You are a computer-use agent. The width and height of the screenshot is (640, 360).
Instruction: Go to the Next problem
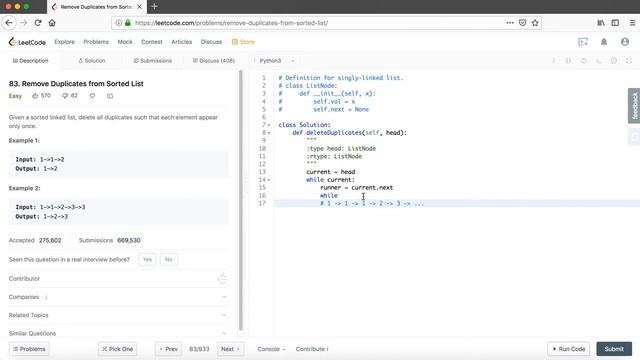click(231, 349)
